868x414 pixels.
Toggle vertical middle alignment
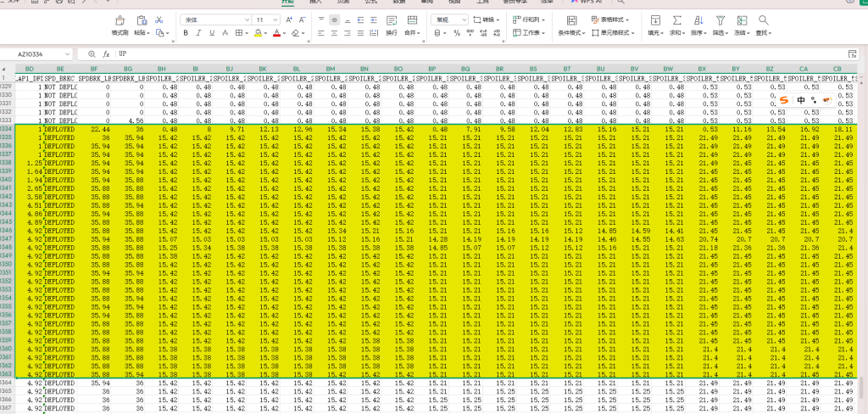pos(334,20)
